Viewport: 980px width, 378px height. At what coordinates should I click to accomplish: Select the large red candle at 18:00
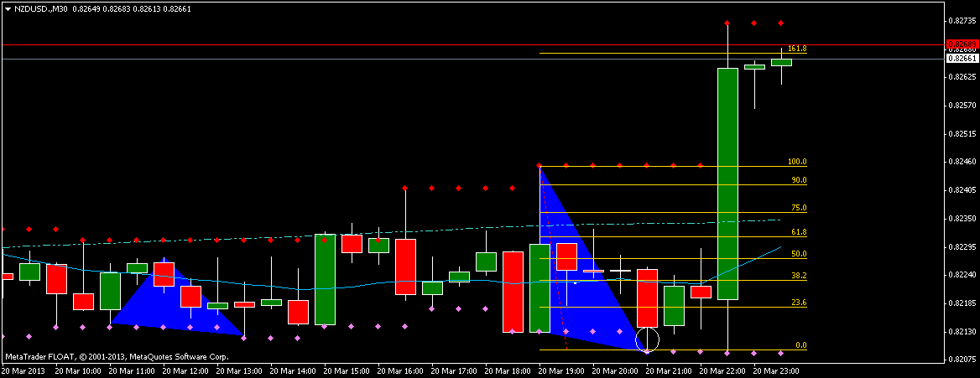(x=513, y=292)
